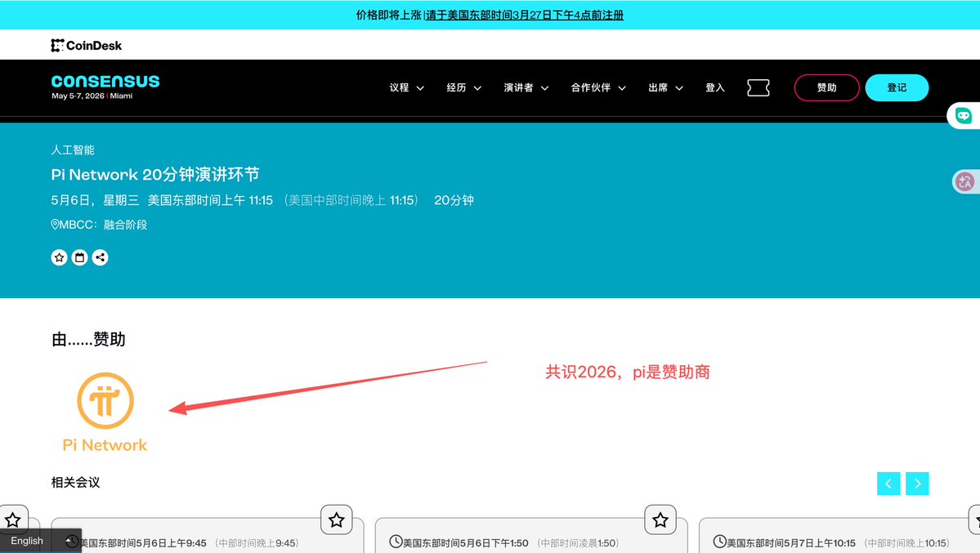Open the English language selector at bottom left
This screenshot has height=553, width=980.
click(26, 541)
